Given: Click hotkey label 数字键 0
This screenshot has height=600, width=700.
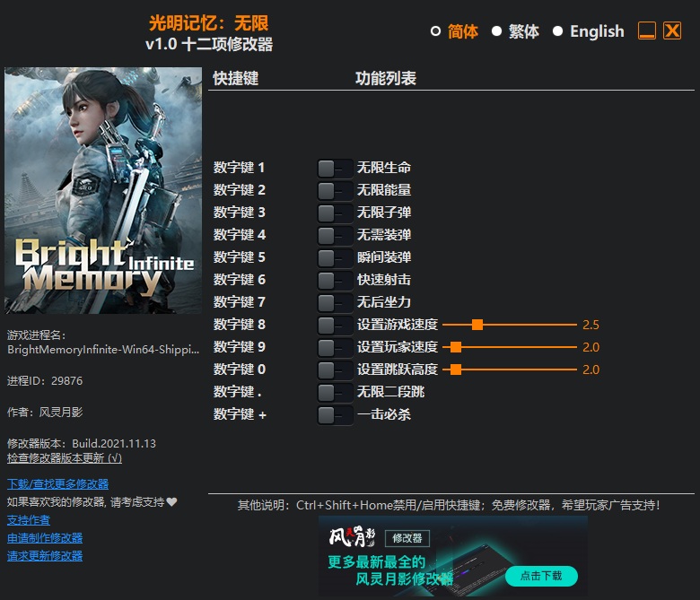Looking at the screenshot, I should click(239, 370).
